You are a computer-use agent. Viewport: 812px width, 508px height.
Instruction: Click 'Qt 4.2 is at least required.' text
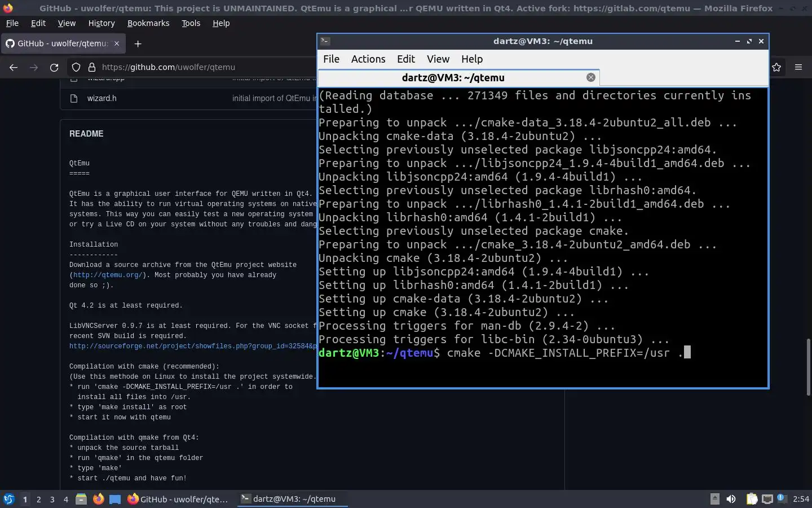tap(126, 305)
